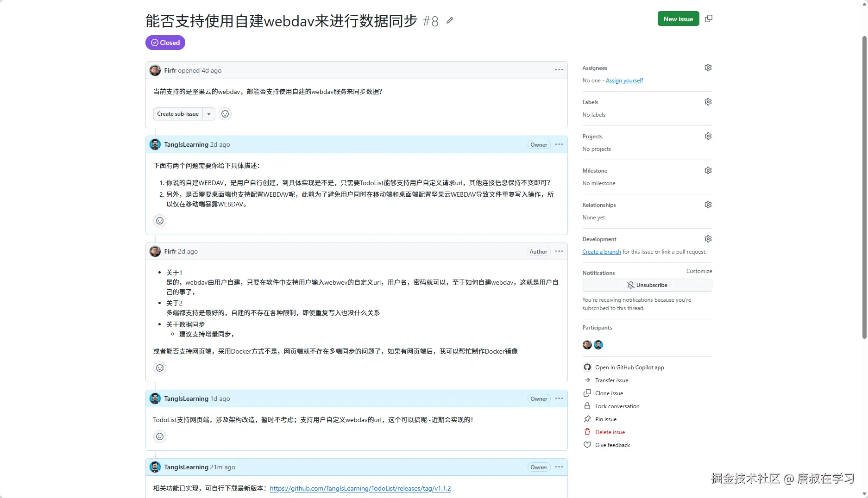Open the Development gear settings
The height and width of the screenshot is (498, 868).
[708, 239]
